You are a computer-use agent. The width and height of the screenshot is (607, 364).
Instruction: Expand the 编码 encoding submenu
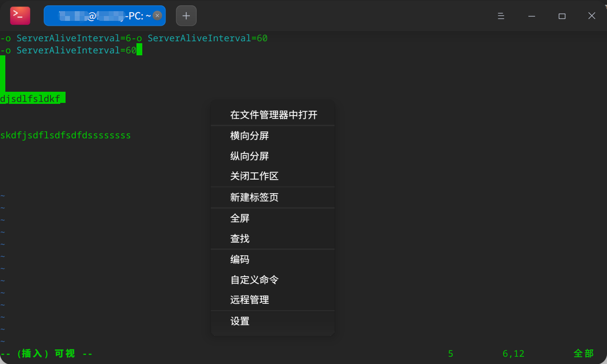click(273, 260)
